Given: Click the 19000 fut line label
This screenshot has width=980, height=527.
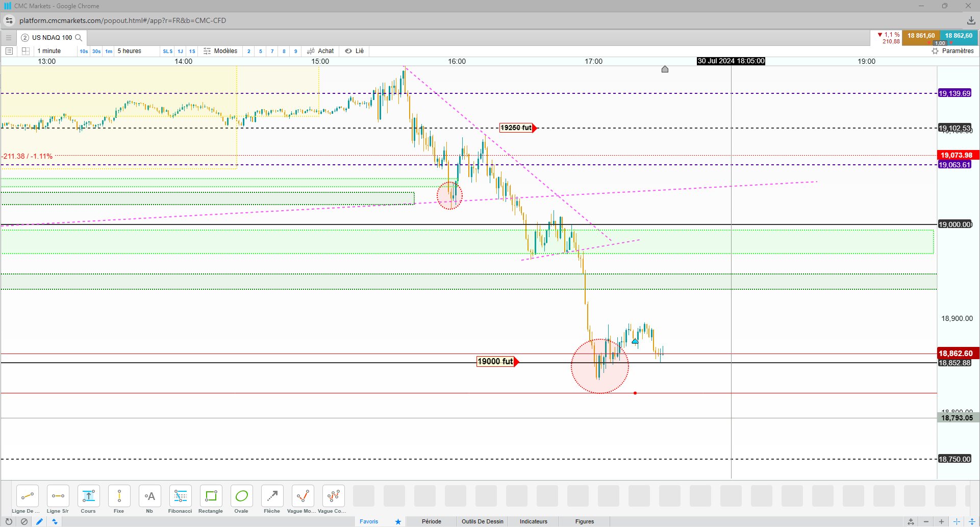Looking at the screenshot, I should coord(497,362).
